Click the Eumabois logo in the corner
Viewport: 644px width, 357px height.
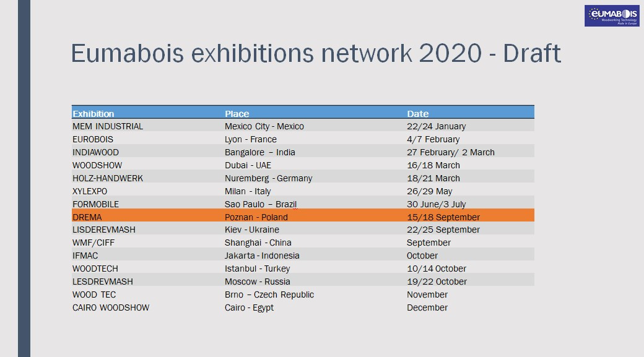(612, 16)
